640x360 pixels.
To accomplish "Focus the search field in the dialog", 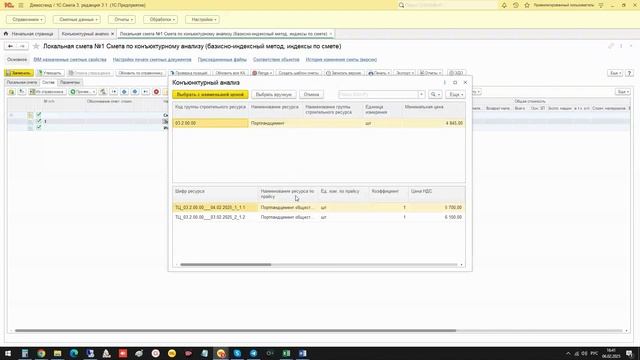I will click(378, 94).
